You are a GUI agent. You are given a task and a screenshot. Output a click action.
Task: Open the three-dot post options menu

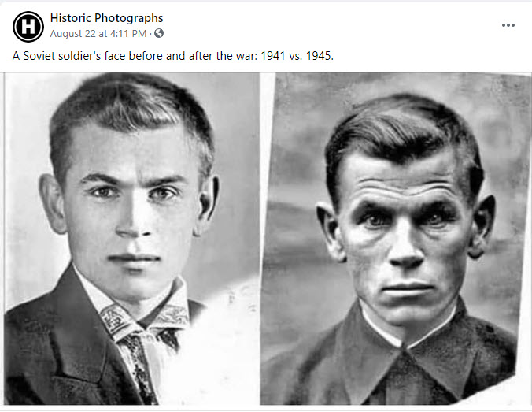click(x=508, y=25)
